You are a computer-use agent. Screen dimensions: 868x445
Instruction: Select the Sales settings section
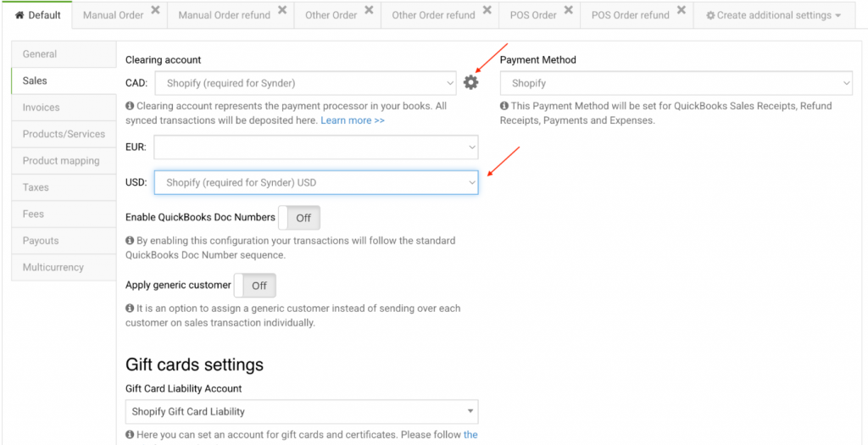tap(64, 81)
